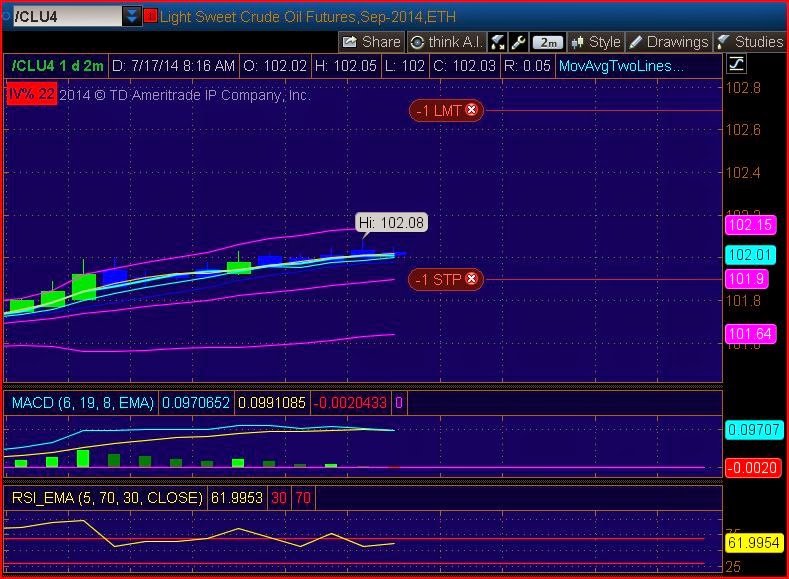Click the pointer tool icon beside wrench
Viewport: 789px width, 579px height.
coord(498,42)
